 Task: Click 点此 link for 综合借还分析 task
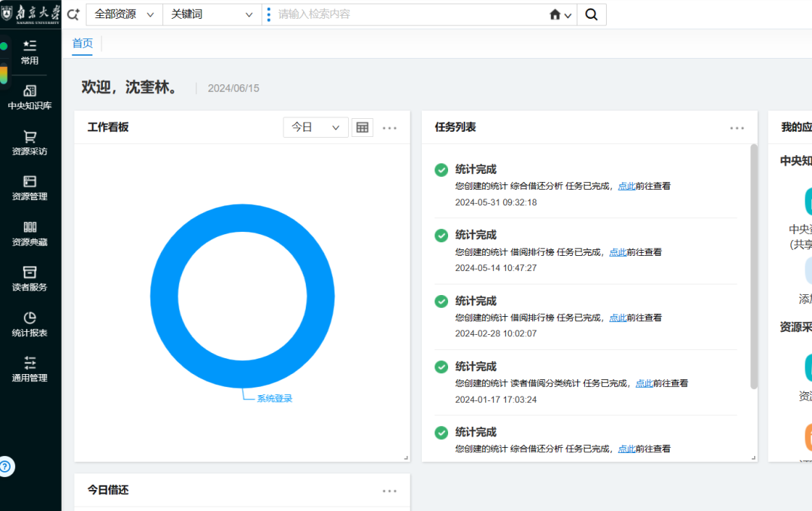[x=626, y=187]
